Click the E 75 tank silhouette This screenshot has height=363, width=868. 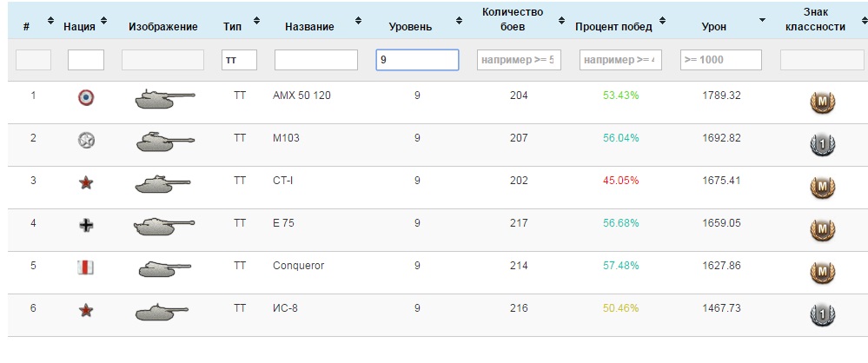(164, 227)
